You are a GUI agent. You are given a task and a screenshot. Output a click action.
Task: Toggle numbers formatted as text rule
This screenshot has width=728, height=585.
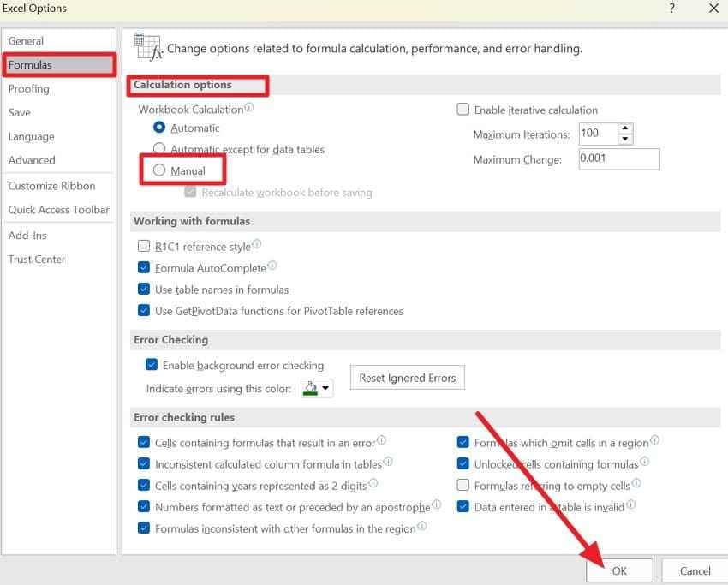(144, 506)
